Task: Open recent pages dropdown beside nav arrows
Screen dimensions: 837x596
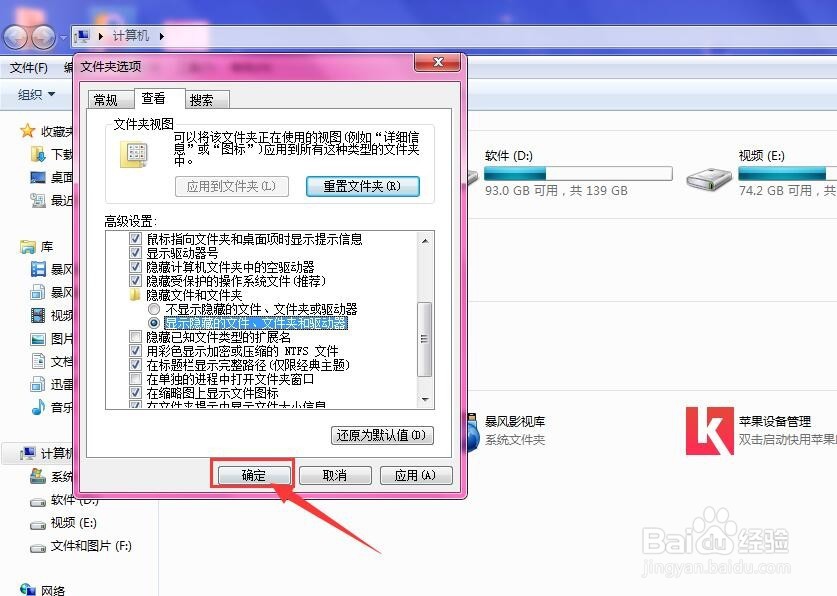Action: coord(64,37)
